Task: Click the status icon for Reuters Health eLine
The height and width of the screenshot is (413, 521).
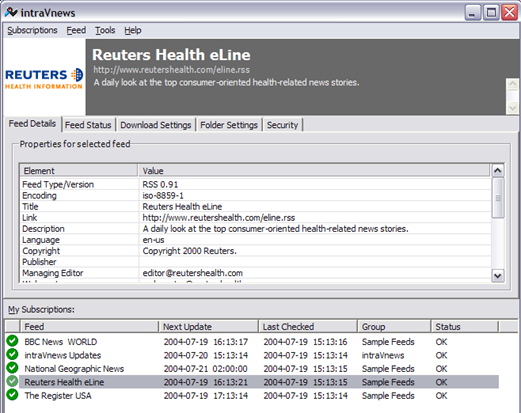Action: click(12, 381)
